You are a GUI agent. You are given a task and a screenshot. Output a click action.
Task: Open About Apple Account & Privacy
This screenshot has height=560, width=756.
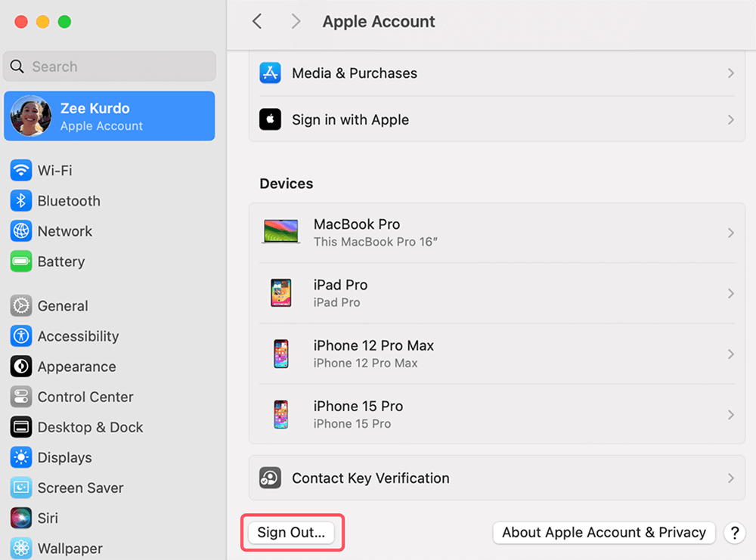[x=603, y=532]
